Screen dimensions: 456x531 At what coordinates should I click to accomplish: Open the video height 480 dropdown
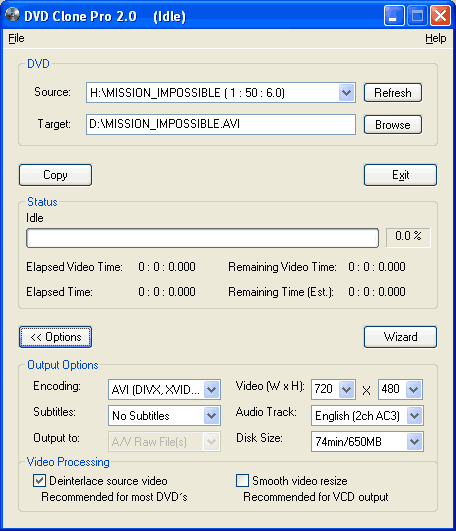tap(400, 389)
